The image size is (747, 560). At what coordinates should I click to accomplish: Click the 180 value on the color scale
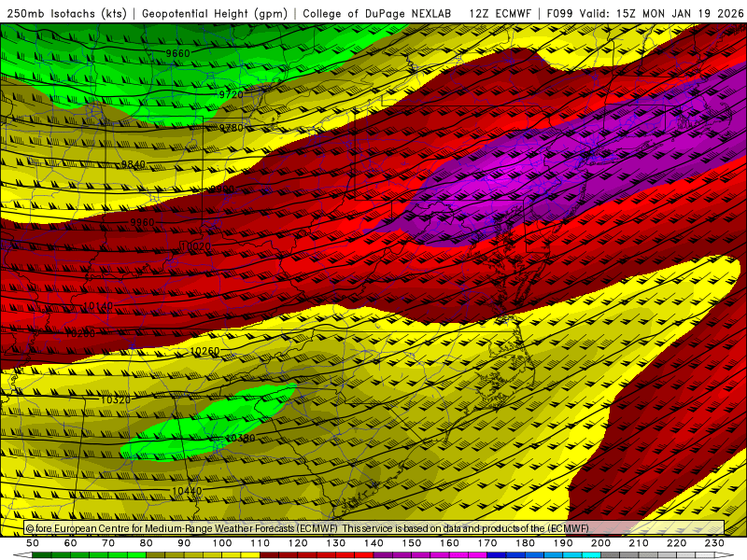click(525, 543)
